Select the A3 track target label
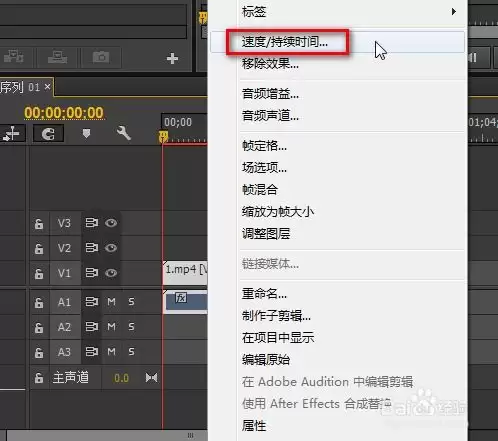 pos(64,352)
